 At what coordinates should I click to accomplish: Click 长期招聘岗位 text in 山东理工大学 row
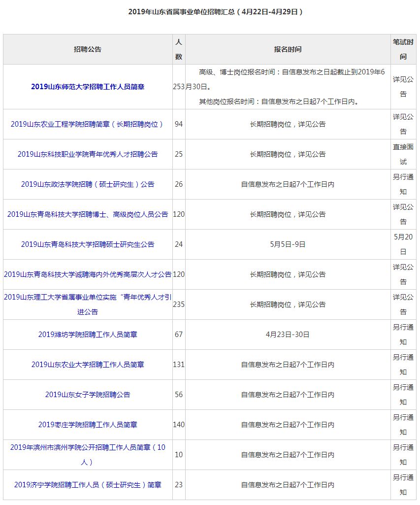(288, 304)
